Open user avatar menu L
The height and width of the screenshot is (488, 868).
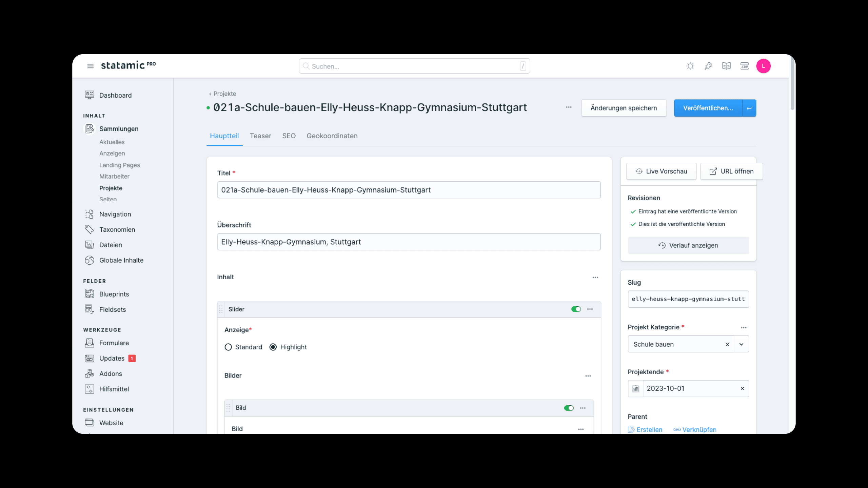click(763, 66)
